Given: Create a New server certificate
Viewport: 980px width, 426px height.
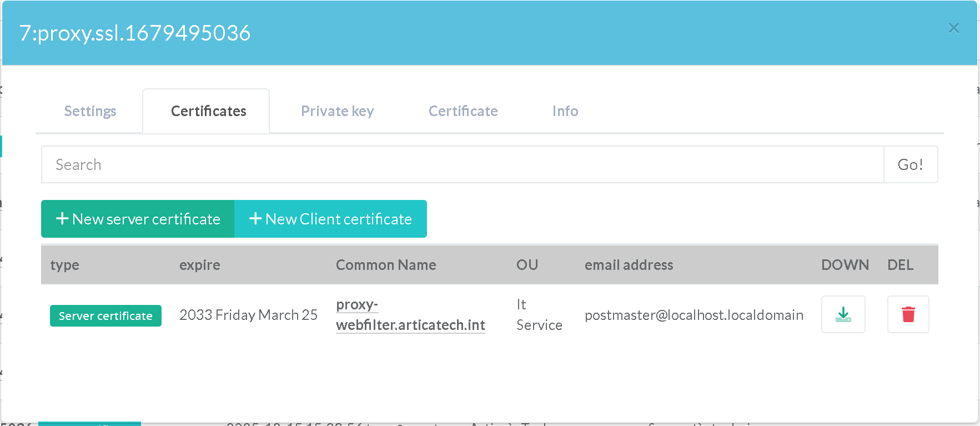Looking at the screenshot, I should (138, 219).
